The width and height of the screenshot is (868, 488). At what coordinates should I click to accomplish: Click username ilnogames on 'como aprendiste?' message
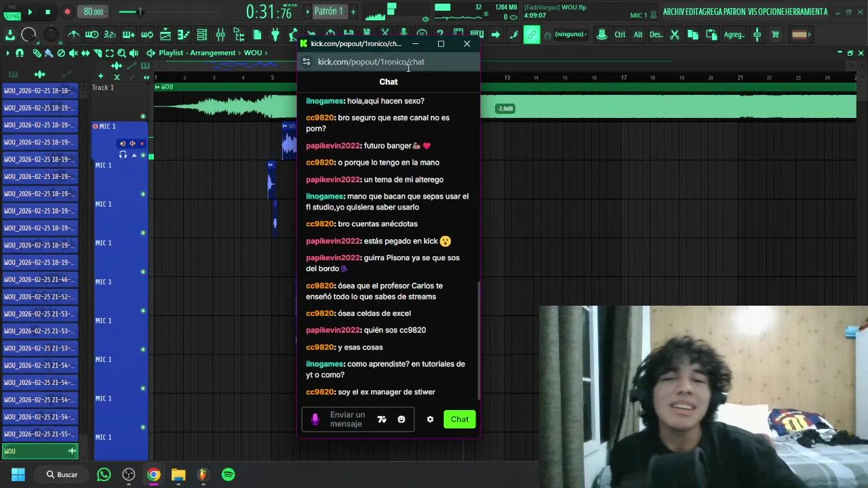coord(325,364)
